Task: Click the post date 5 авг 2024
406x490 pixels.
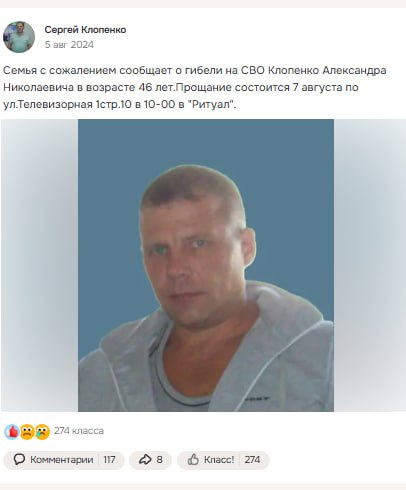Action: pyautogui.click(x=69, y=45)
